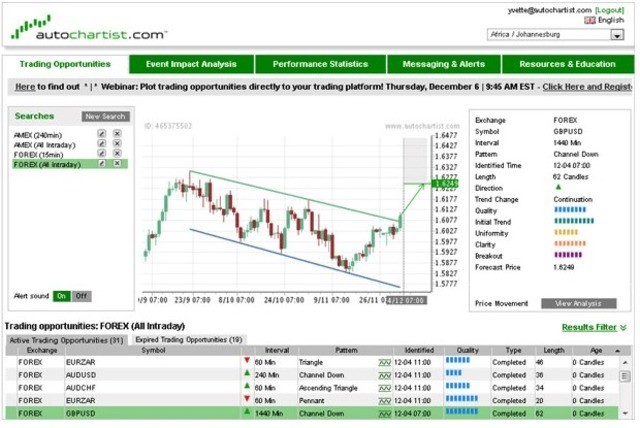The height and width of the screenshot is (428, 640).
Task: Click the up arrow on AUDCHF row
Action: coord(247,386)
